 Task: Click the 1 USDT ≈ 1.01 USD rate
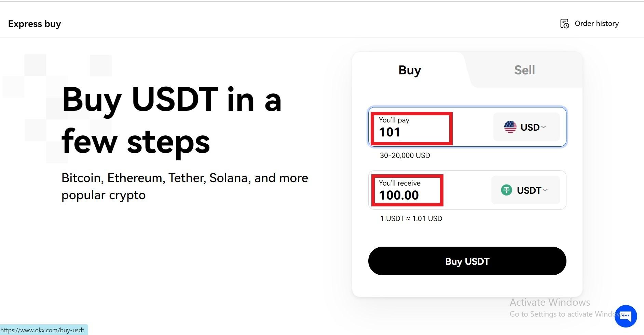click(411, 219)
